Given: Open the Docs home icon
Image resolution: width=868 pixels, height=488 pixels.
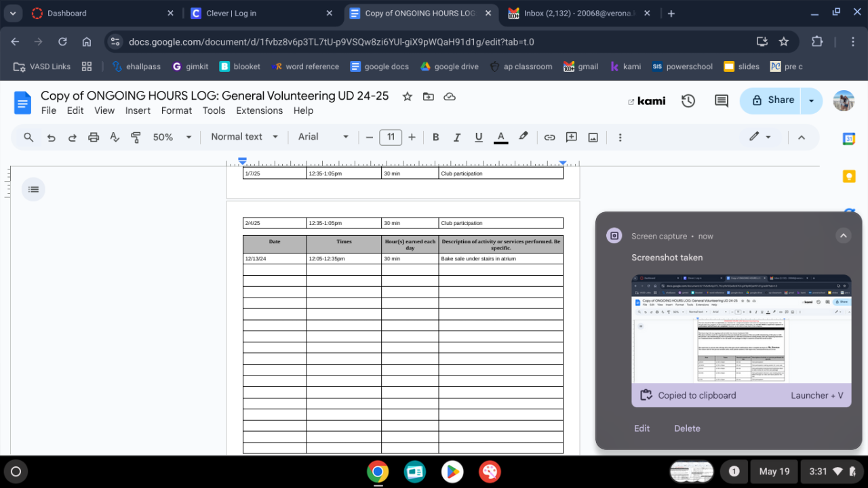Looking at the screenshot, I should click(23, 102).
